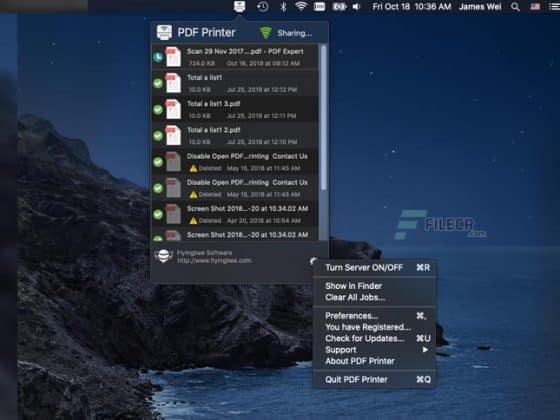Image resolution: width=560 pixels, height=420 pixels.
Task: Open the James Wei user menu
Action: coord(480,6)
